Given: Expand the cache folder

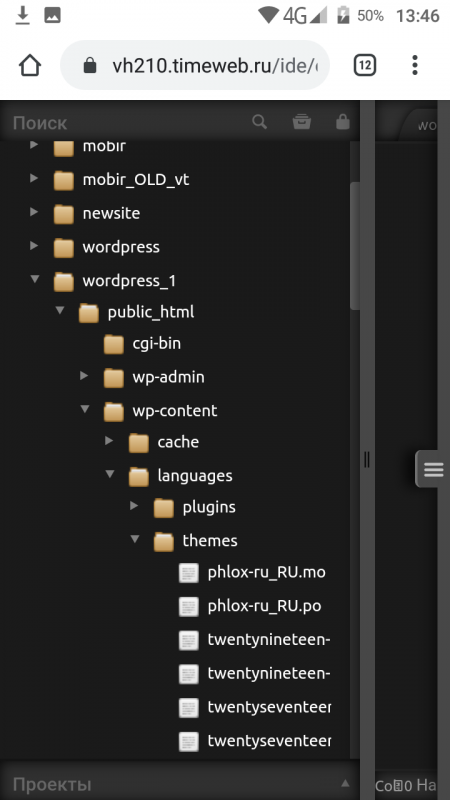Looking at the screenshot, I should coord(109,440).
